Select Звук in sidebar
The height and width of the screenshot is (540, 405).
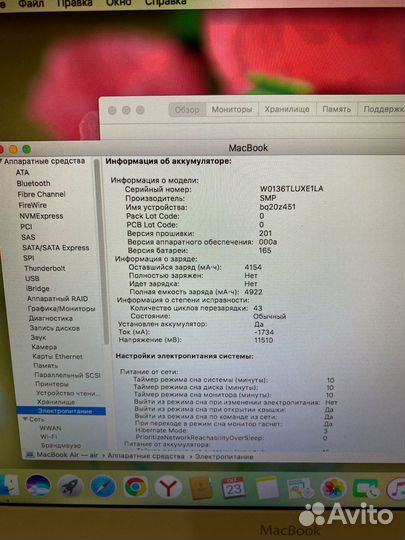pyautogui.click(x=38, y=338)
